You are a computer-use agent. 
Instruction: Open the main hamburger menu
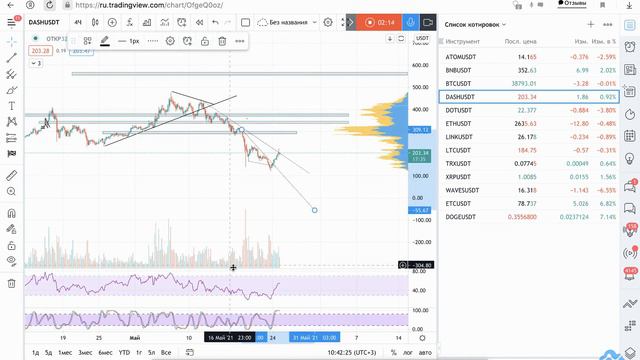pyautogui.click(x=11, y=22)
